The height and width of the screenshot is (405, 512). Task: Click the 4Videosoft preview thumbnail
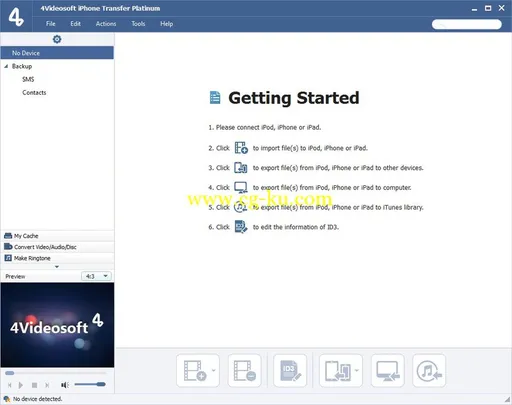tap(57, 325)
